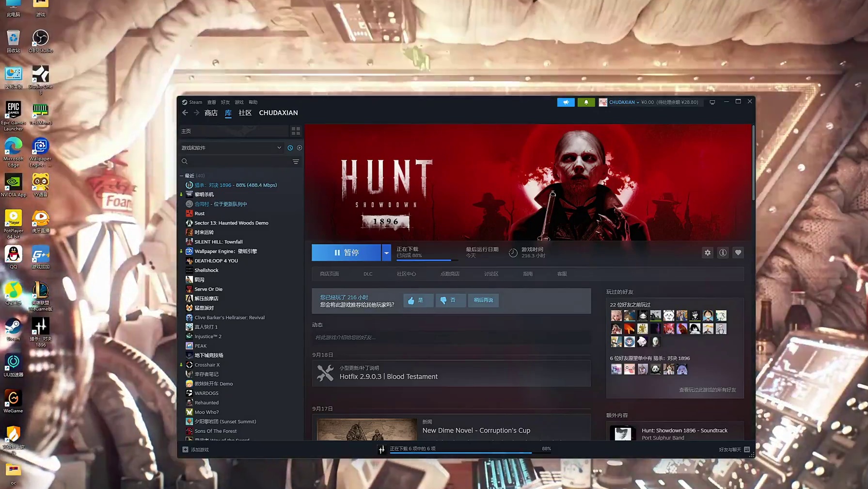This screenshot has height=489, width=868.
Task: Click the add game plus icon
Action: (x=185, y=450)
